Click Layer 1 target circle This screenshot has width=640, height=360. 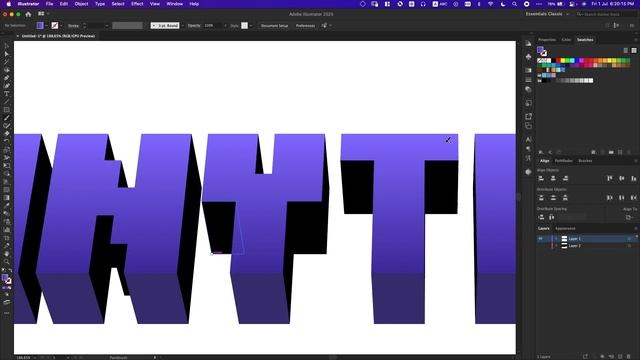coord(629,239)
